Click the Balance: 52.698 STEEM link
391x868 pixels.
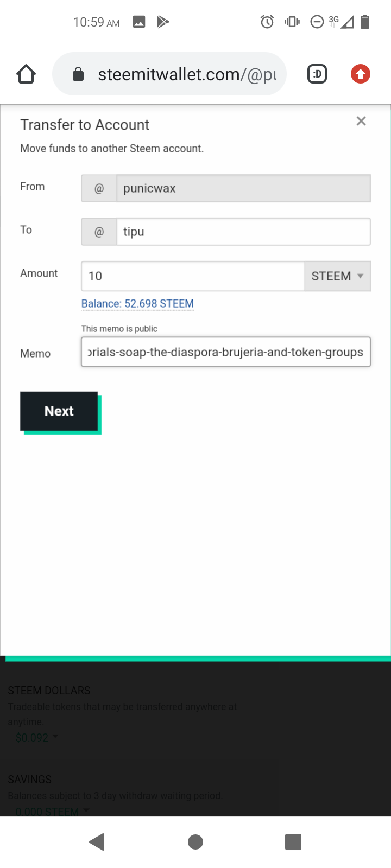pos(137,304)
